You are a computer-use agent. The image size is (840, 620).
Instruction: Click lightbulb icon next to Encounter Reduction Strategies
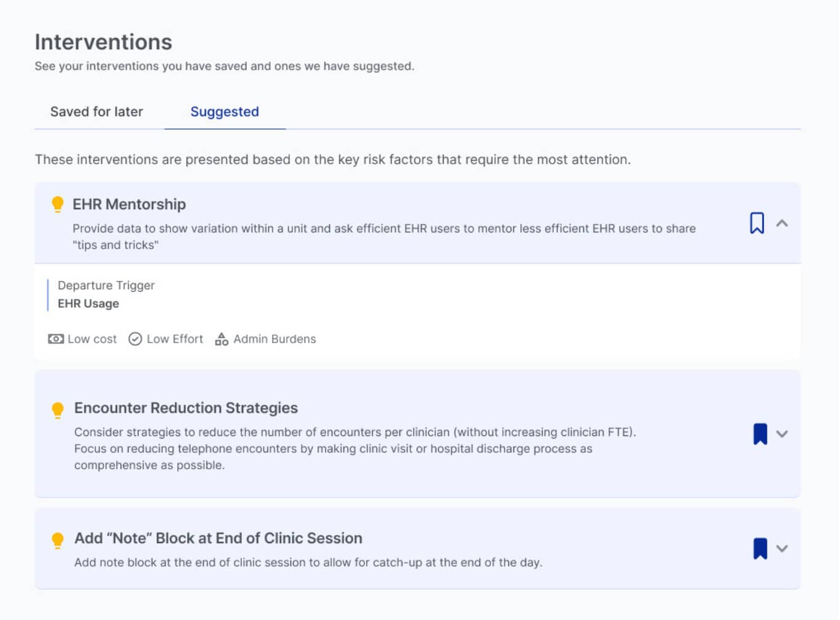[58, 410]
